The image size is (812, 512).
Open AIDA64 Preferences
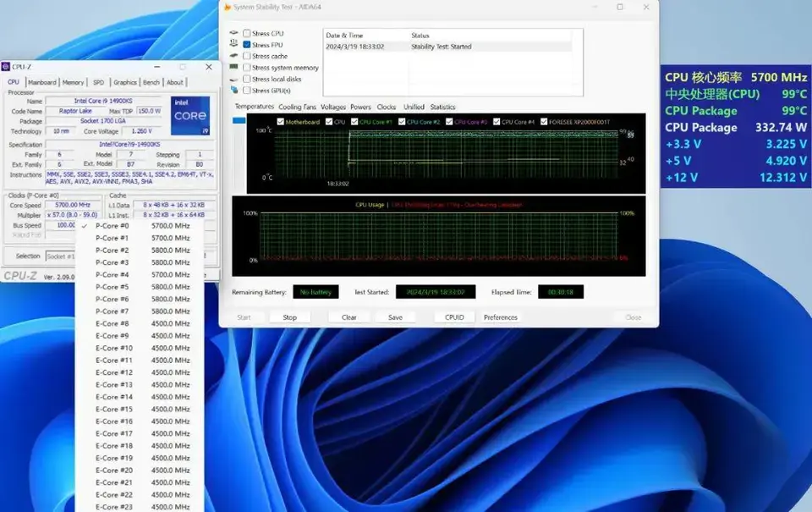tap(500, 317)
